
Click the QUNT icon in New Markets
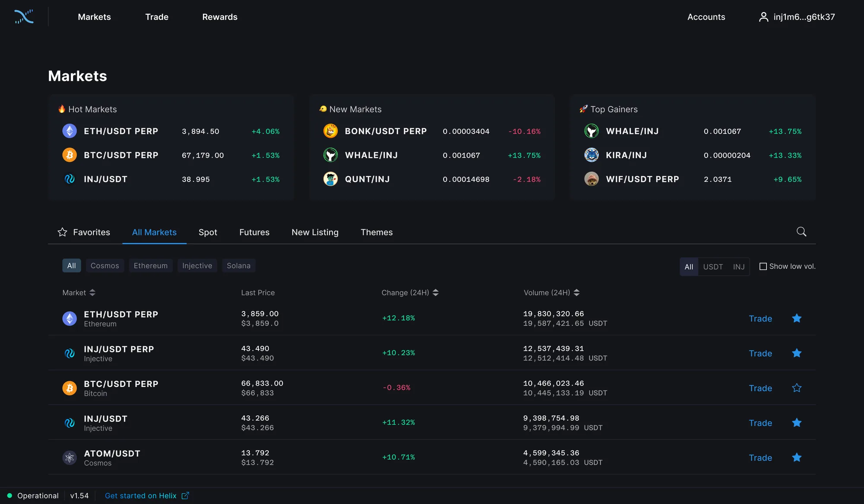coord(330,179)
